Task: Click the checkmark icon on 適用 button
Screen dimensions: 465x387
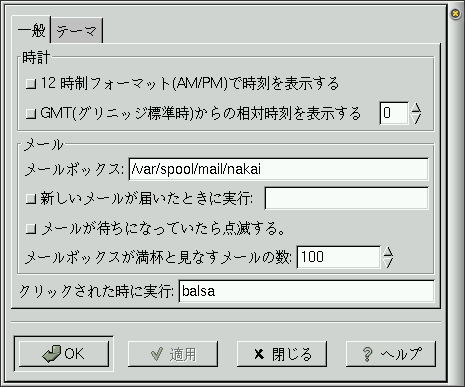Action: coord(157,354)
